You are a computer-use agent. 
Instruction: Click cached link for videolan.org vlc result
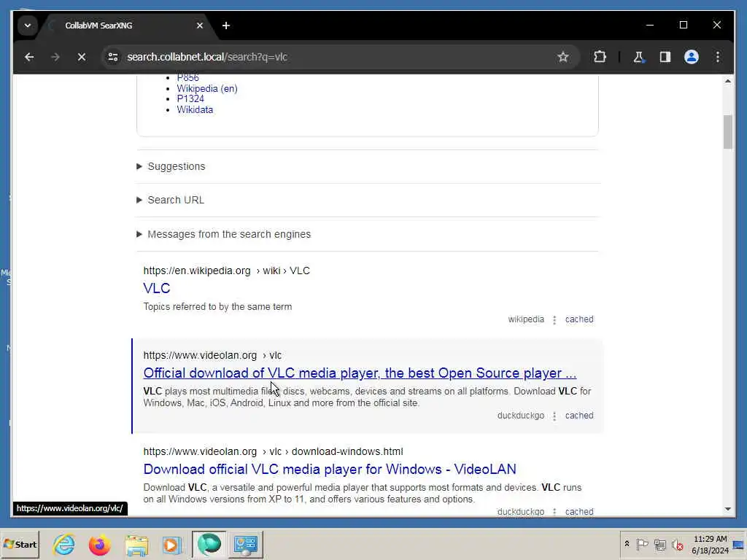tap(579, 416)
